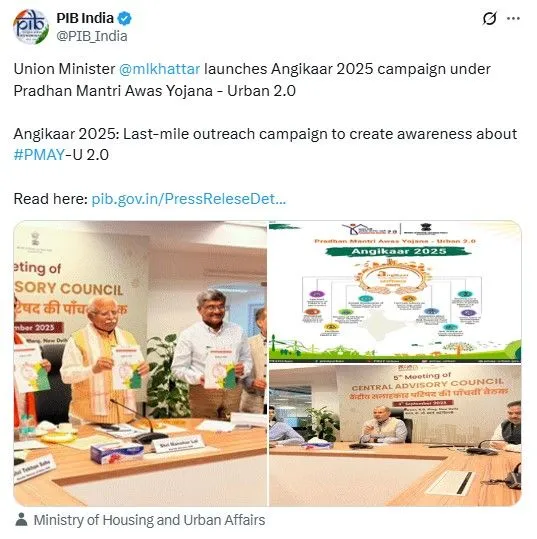Click the PMAY-U logo atop the infographic
The height and width of the screenshot is (539, 537).
click(x=370, y=229)
